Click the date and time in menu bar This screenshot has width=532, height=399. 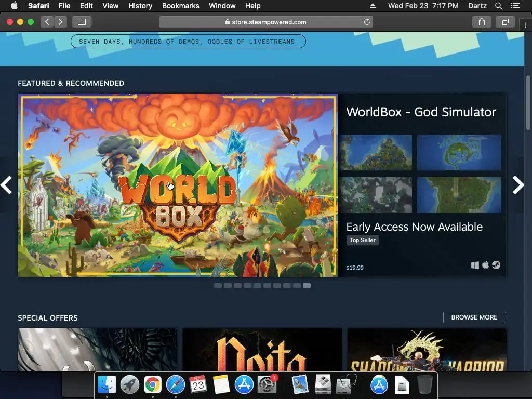tap(423, 6)
